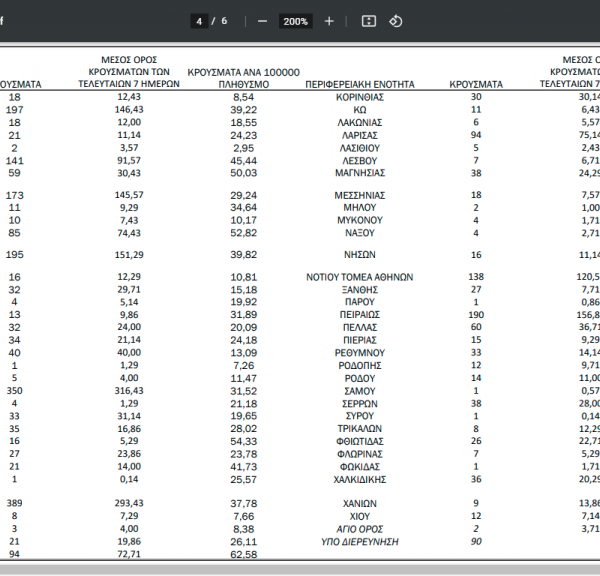Select the ΠΑΡΟΥ region cell
Image resolution: width=600 pixels, height=576 pixels.
coord(360,302)
